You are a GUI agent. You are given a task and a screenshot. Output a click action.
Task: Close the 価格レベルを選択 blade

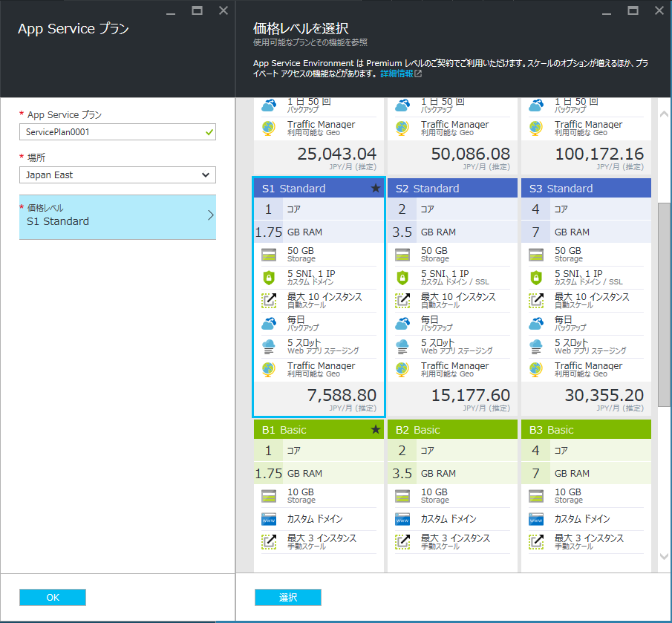[x=659, y=10]
